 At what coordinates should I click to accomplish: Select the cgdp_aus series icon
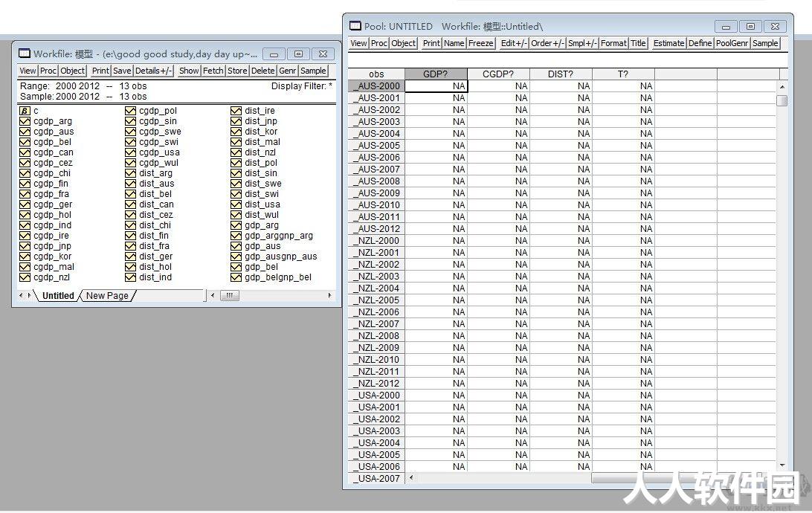[25, 132]
